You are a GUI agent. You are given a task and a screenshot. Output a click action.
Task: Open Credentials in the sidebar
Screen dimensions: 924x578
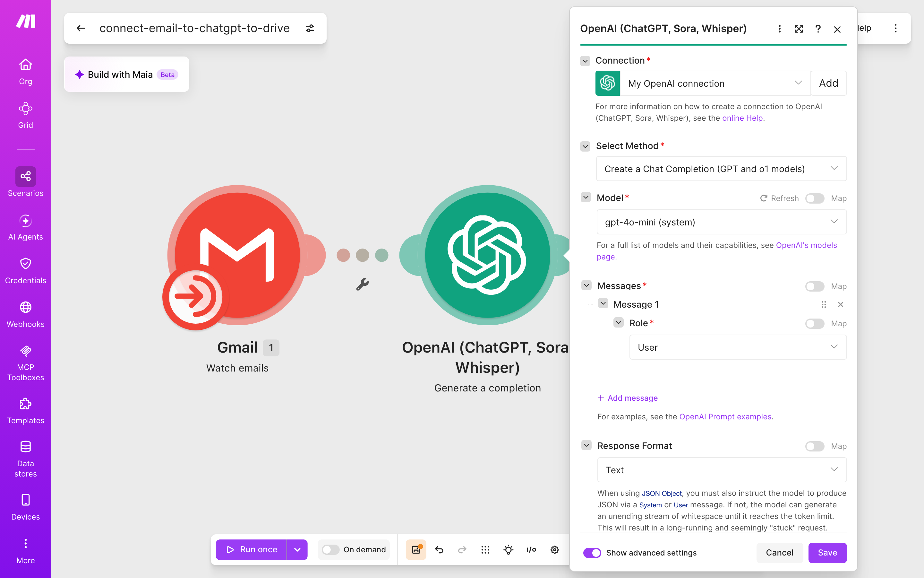[26, 271]
